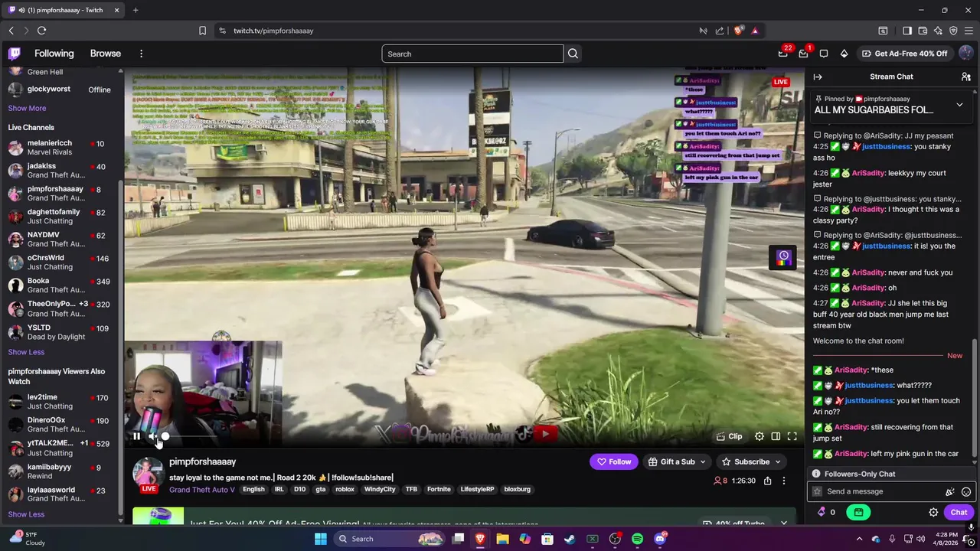Open the chat community users icon
Image resolution: width=980 pixels, height=551 pixels.
coord(966,77)
